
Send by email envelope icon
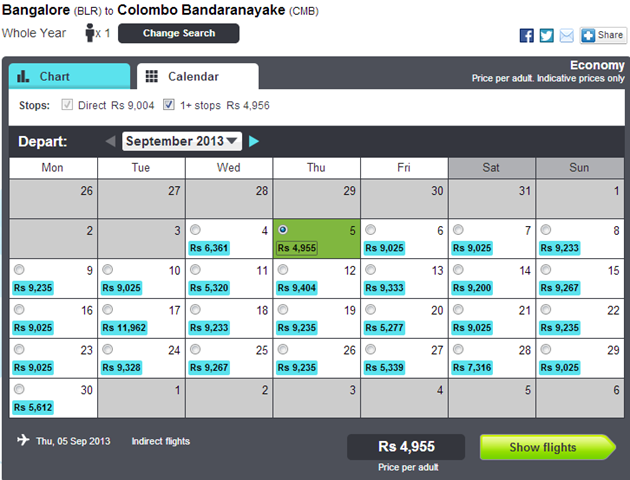pos(566,35)
